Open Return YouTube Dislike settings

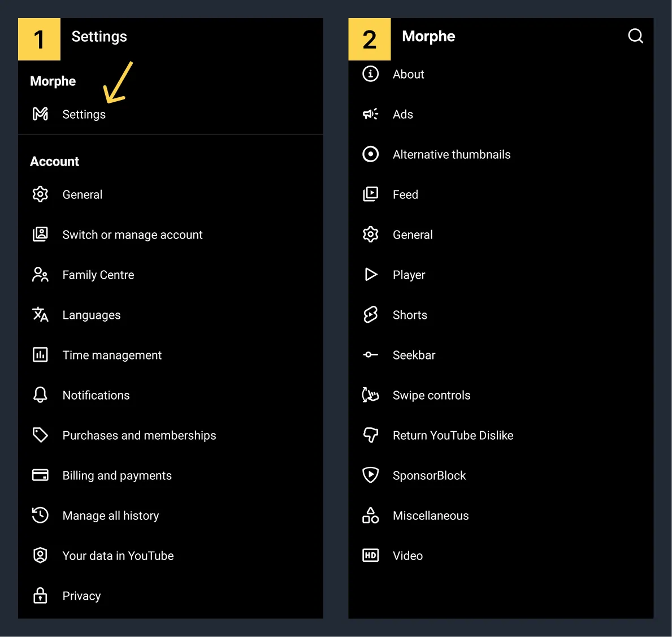tap(501, 435)
